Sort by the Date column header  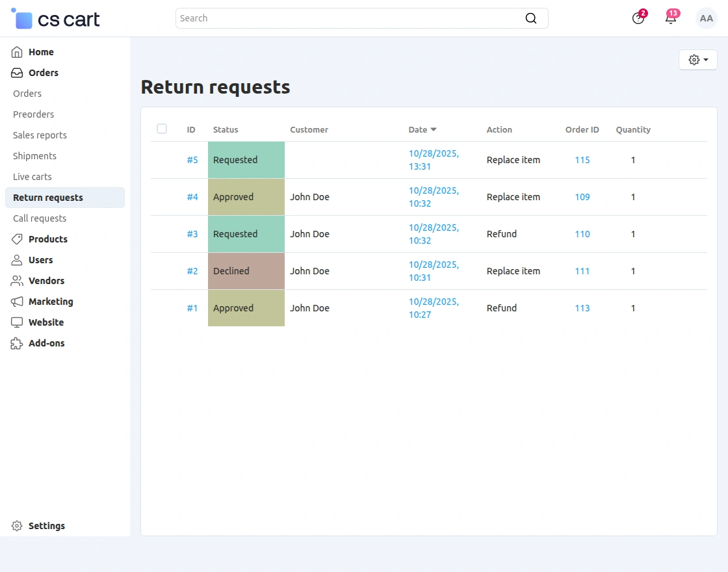422,129
